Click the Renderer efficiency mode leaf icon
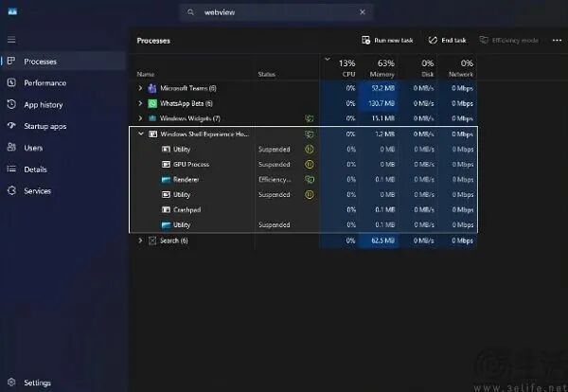The width and height of the screenshot is (568, 392). [309, 180]
